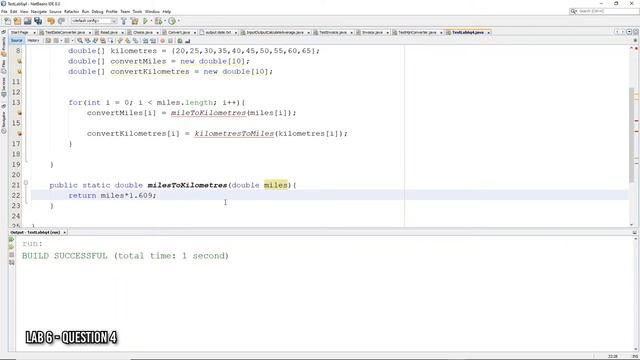Viewport: 640px width, 360px height.
Task: Toggle Highlight Search in editor toolbar
Action: [103, 41]
